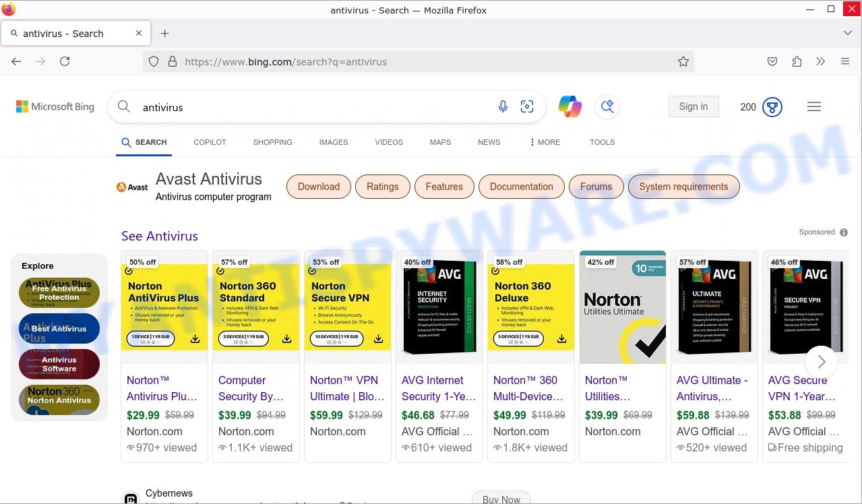Open AVG Secure VPN 1-Year title link
Screen dimensions: 862x504
click(801, 388)
